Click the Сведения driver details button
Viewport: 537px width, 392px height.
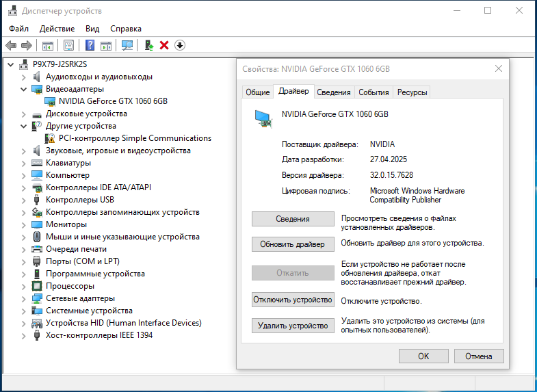pos(293,219)
